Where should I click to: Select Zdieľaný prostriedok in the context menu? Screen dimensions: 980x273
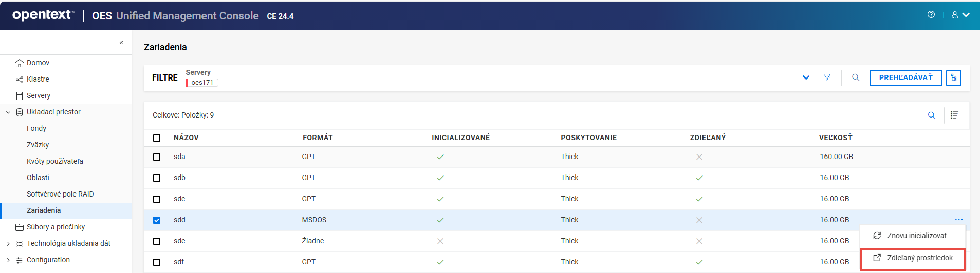[919, 258]
